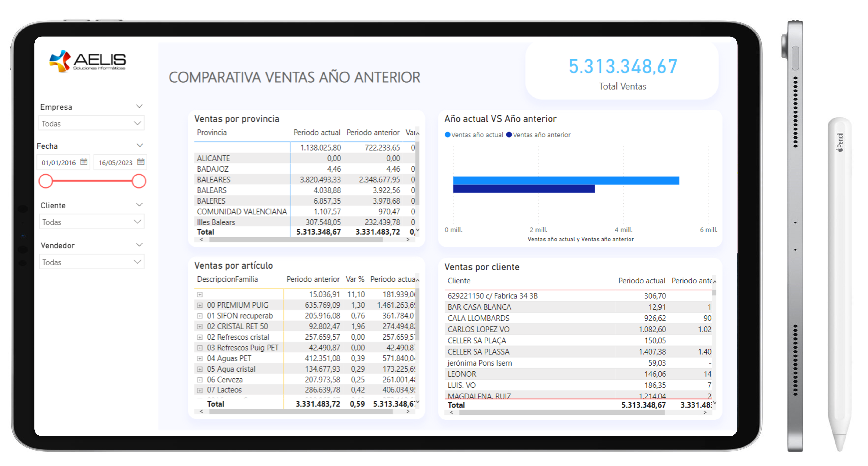
Task: Click the right handle of date slider
Action: click(138, 181)
